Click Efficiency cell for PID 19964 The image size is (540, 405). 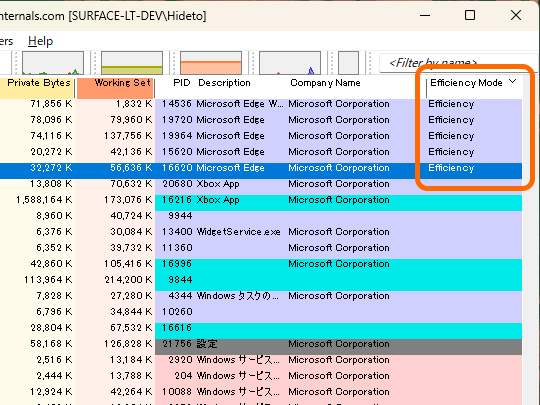pos(451,136)
